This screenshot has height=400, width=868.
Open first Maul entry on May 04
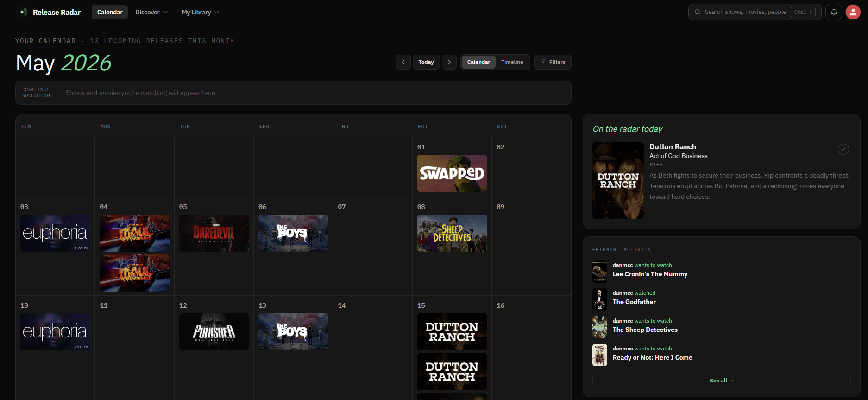pos(134,233)
